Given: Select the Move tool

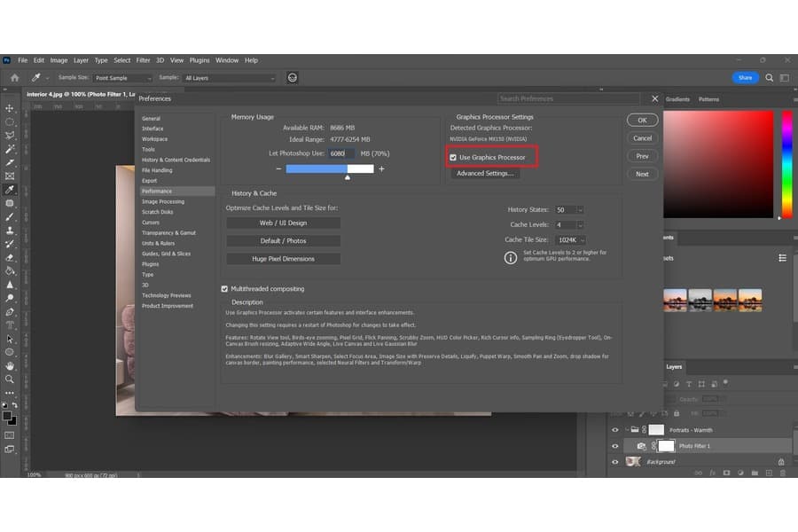Looking at the screenshot, I should tap(10, 108).
